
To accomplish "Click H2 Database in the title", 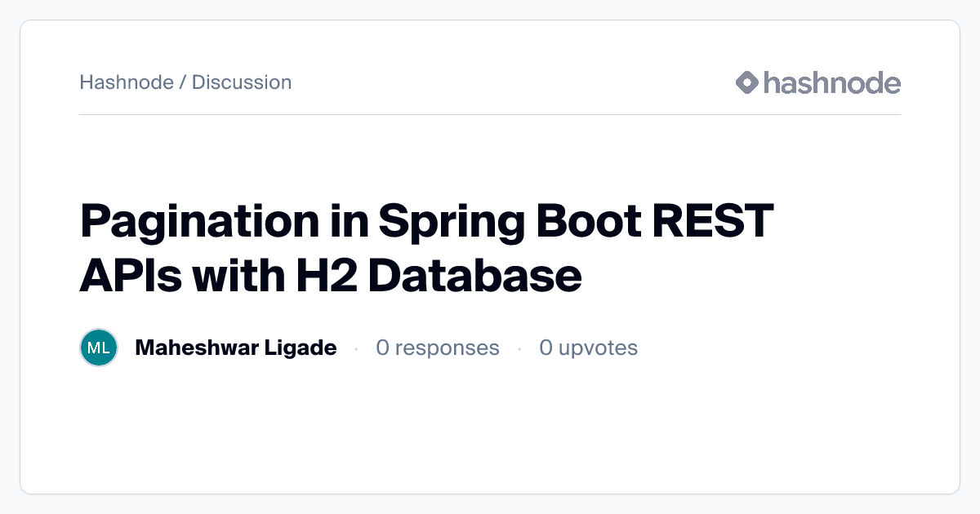I will click(x=474, y=276).
